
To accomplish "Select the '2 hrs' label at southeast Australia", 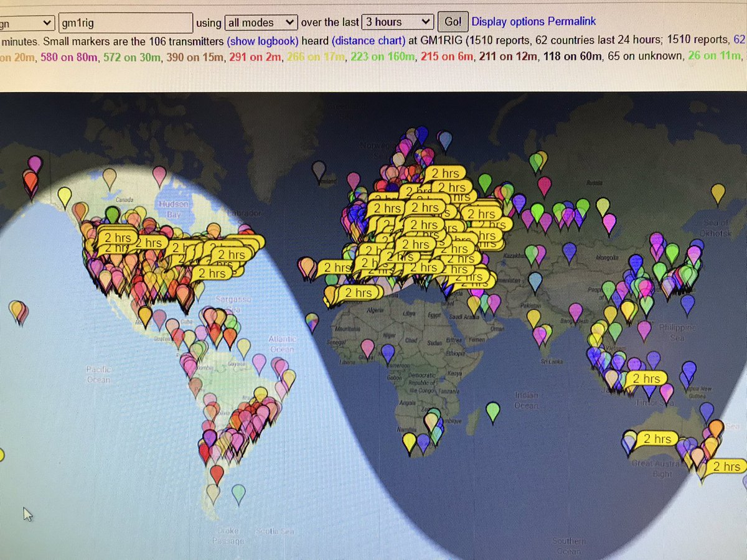I will [x=726, y=467].
